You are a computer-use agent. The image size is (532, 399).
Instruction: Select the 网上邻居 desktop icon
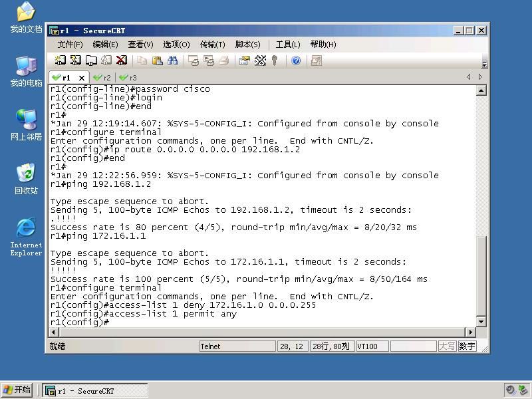[x=26, y=125]
